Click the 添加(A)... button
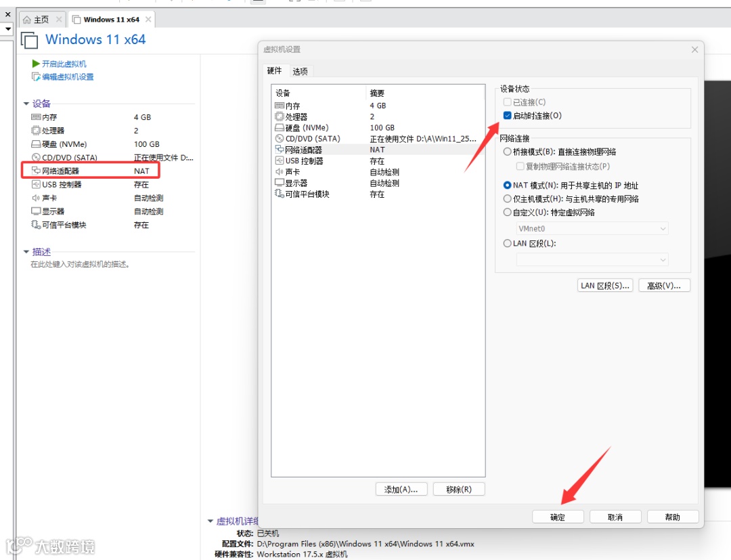Image resolution: width=731 pixels, height=560 pixels. click(x=401, y=489)
